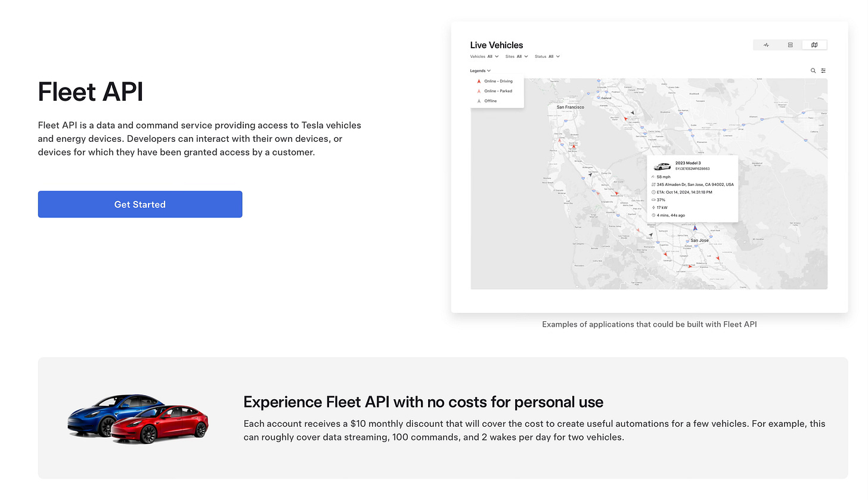Click the "ETA: Oct 14, 2024, 14:31:18 PM" text
The height and width of the screenshot is (500, 868).
[x=684, y=192]
